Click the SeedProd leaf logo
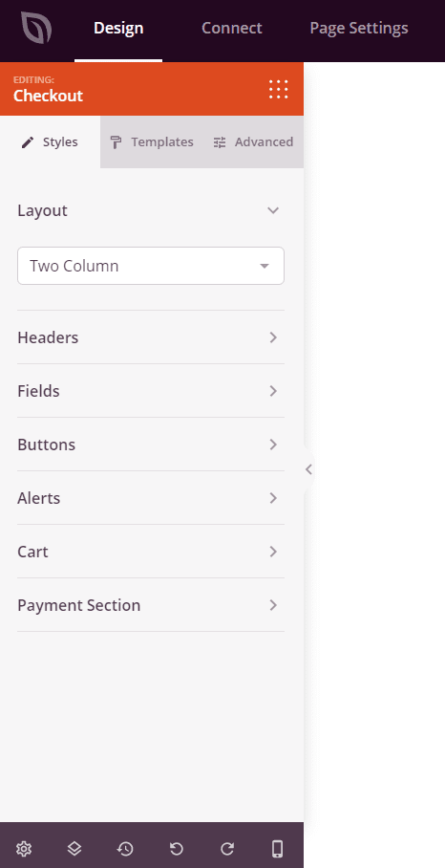The width and height of the screenshot is (445, 868). tap(36, 28)
